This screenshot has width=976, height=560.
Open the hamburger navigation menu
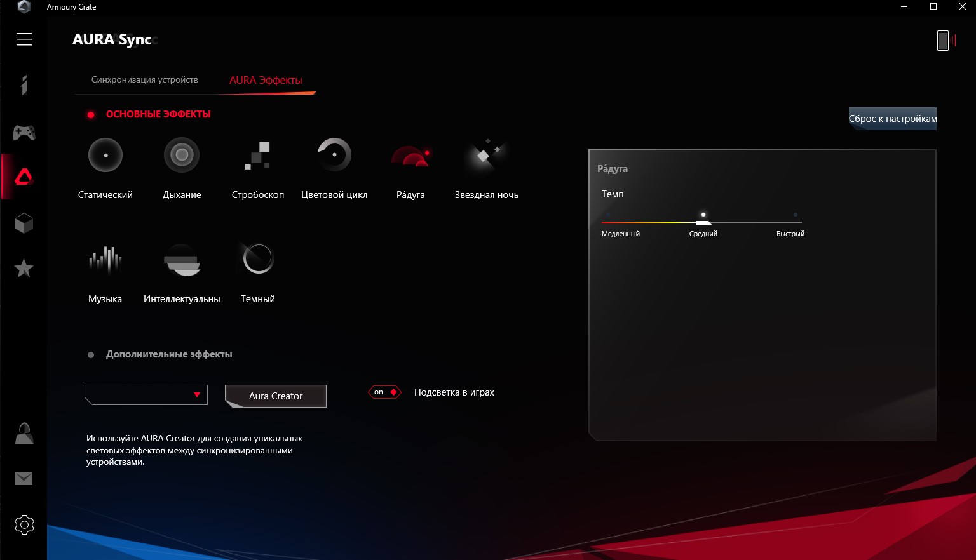(x=24, y=39)
